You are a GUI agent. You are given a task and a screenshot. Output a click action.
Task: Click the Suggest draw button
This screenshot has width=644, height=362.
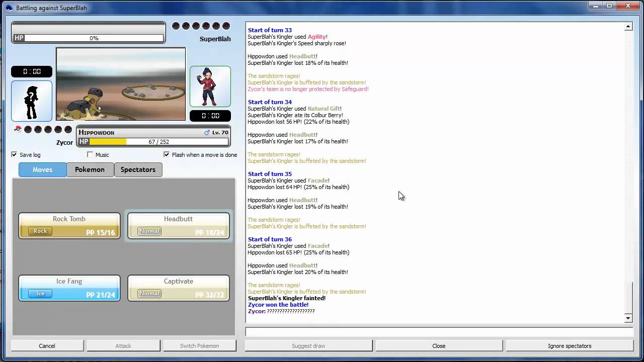(x=308, y=346)
